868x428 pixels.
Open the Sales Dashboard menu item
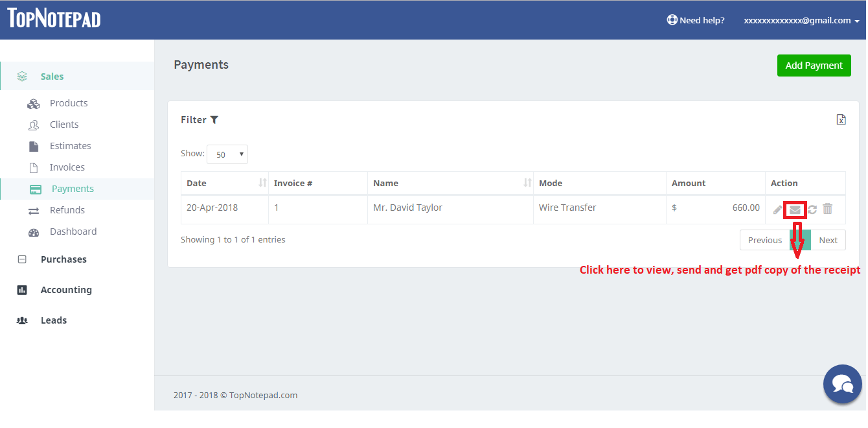73,232
